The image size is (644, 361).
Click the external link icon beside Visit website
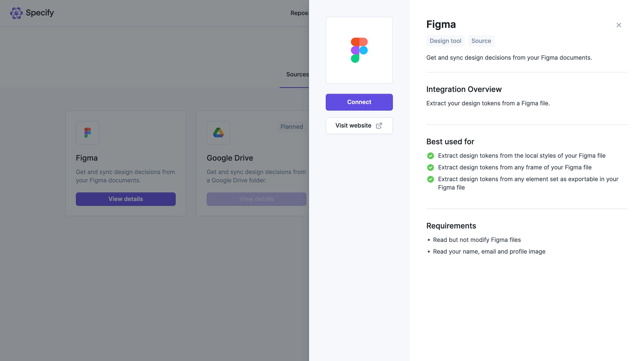tap(379, 125)
